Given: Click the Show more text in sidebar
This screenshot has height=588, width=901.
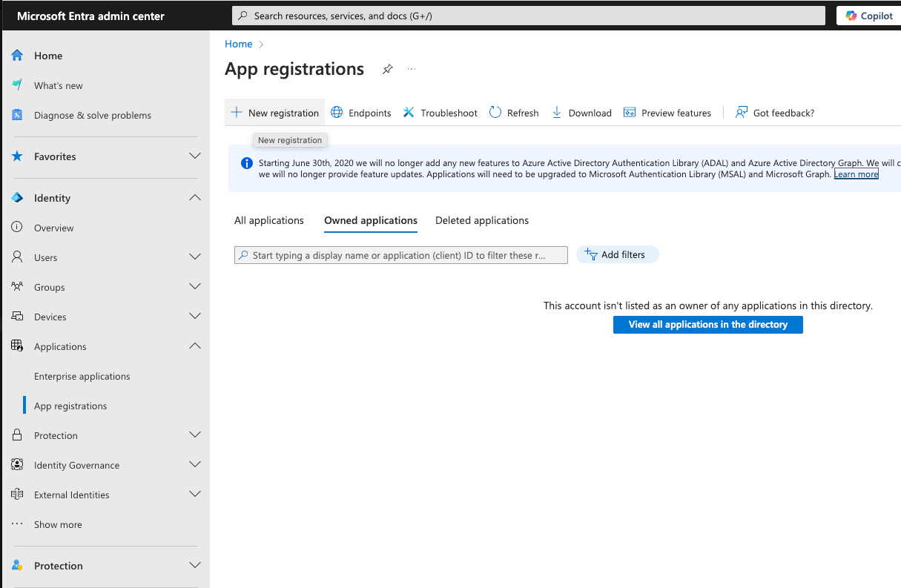Looking at the screenshot, I should (58, 524).
